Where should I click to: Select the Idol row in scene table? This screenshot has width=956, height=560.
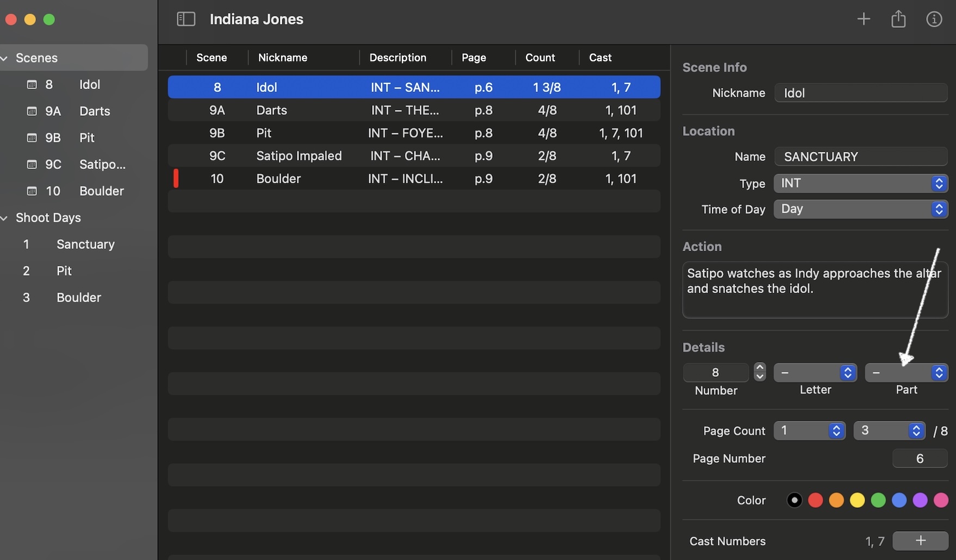pyautogui.click(x=414, y=87)
